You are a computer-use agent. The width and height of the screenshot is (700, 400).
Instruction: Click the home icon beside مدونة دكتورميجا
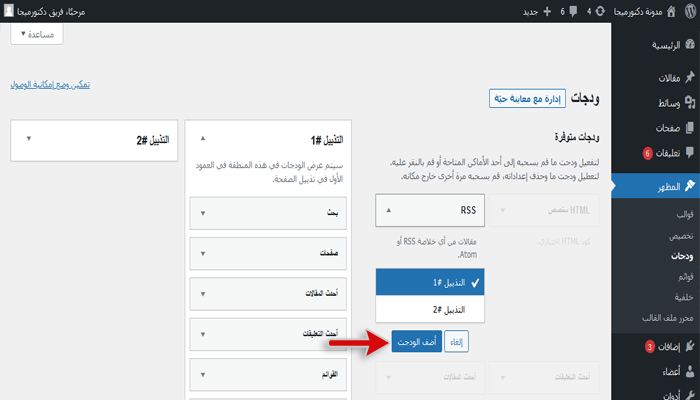coord(669,11)
